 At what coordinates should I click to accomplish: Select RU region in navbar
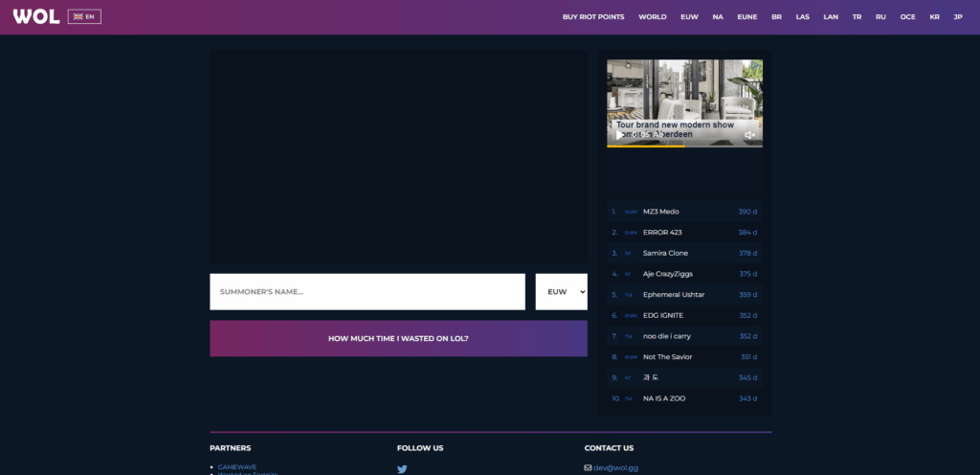point(880,17)
